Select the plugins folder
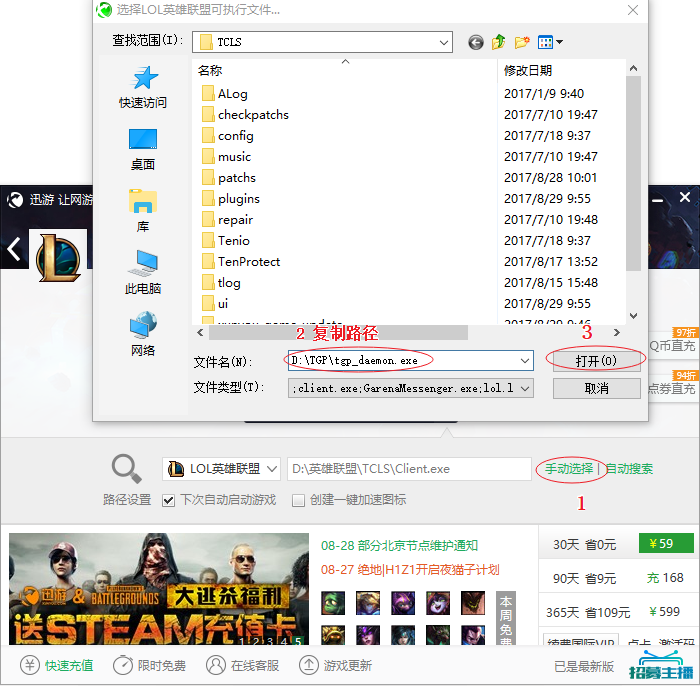Viewport: 700px width, 686px height. tap(231, 199)
